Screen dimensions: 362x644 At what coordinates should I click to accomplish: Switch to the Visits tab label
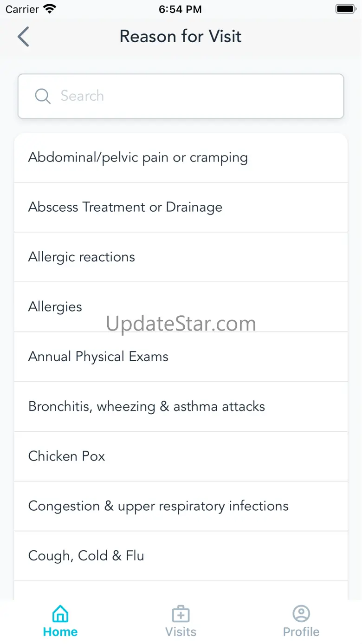pos(181,632)
